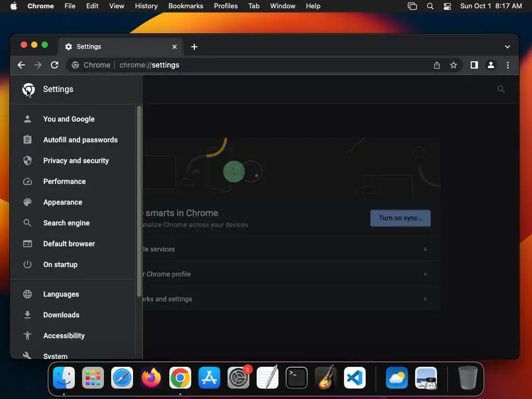Click Search engine magnifier icon in sidebar
532x399 pixels.
(28, 223)
